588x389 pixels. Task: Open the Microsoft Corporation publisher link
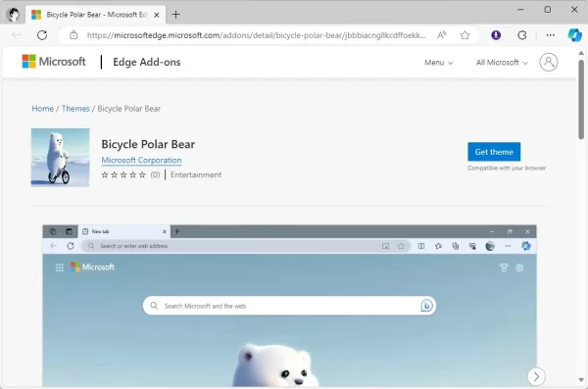point(141,160)
